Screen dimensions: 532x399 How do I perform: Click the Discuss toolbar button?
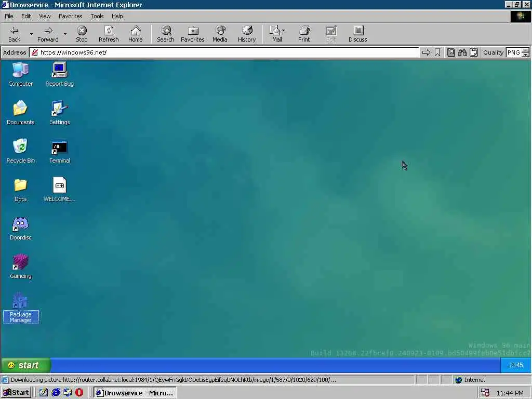pyautogui.click(x=357, y=34)
